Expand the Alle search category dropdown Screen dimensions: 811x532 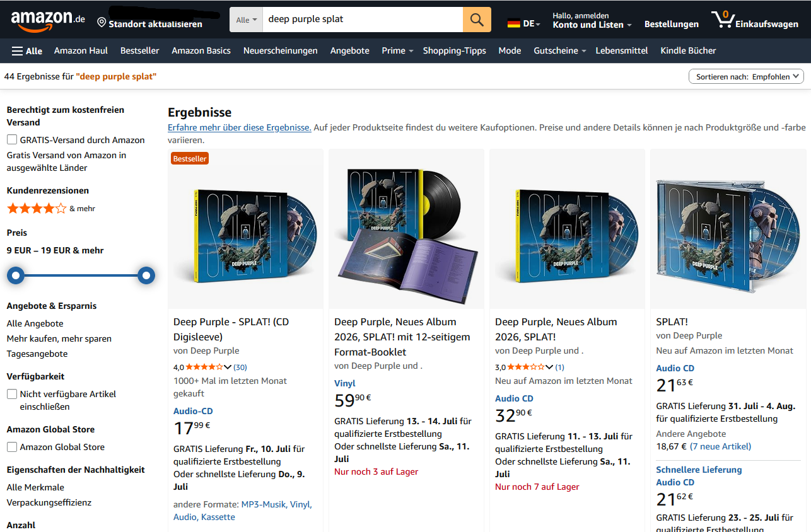246,20
